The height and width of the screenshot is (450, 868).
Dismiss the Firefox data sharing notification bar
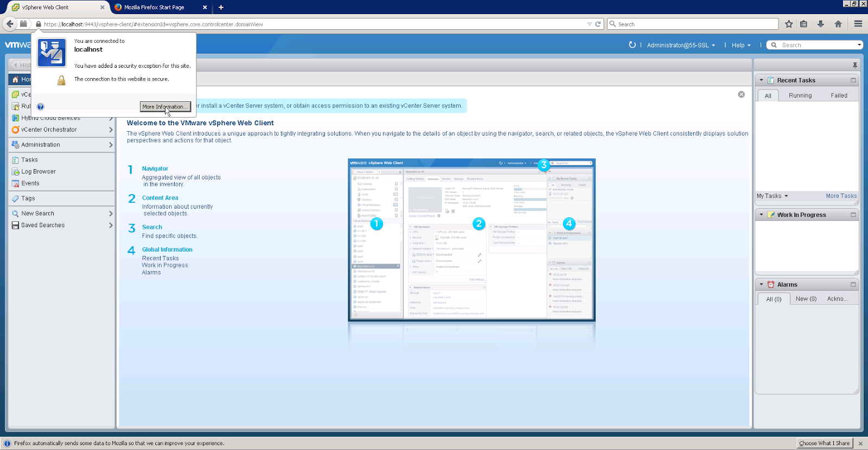(x=860, y=443)
